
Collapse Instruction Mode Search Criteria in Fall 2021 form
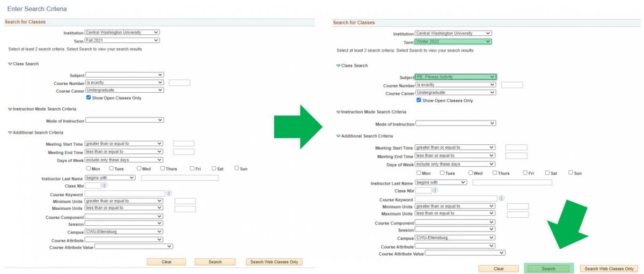[x=10, y=109]
